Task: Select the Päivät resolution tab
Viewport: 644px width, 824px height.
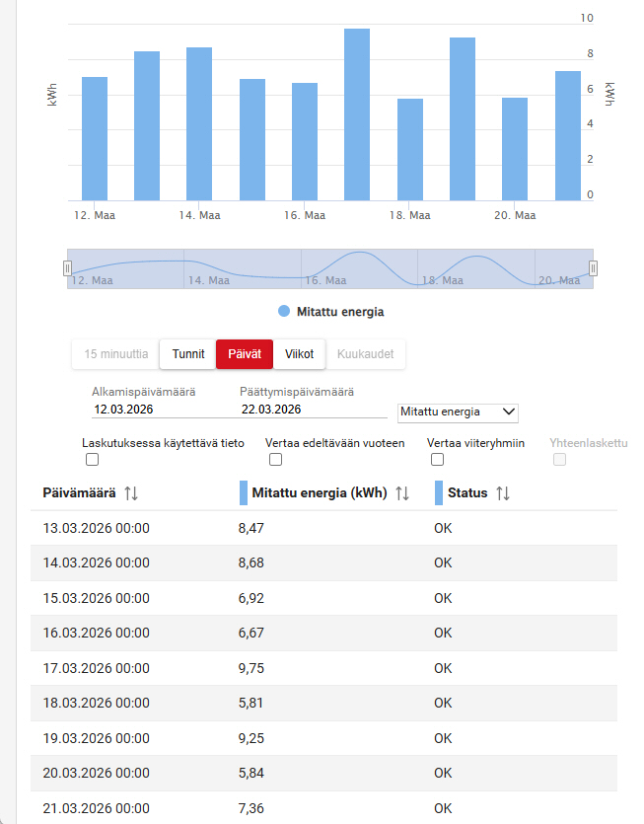Action: point(245,353)
